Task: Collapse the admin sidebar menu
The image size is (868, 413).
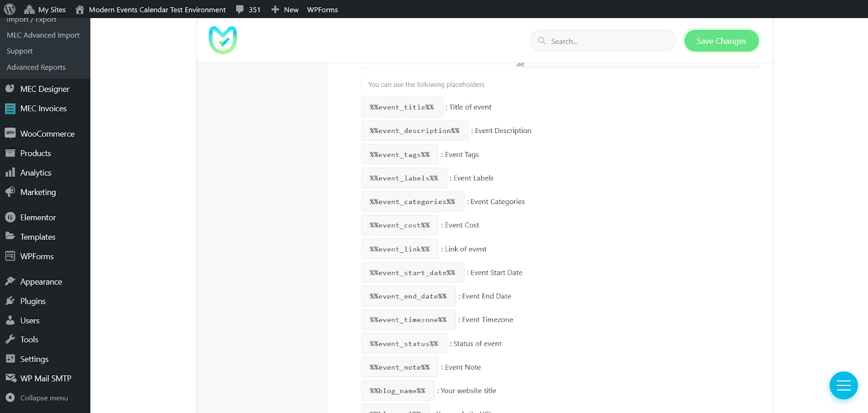Action: coord(44,398)
